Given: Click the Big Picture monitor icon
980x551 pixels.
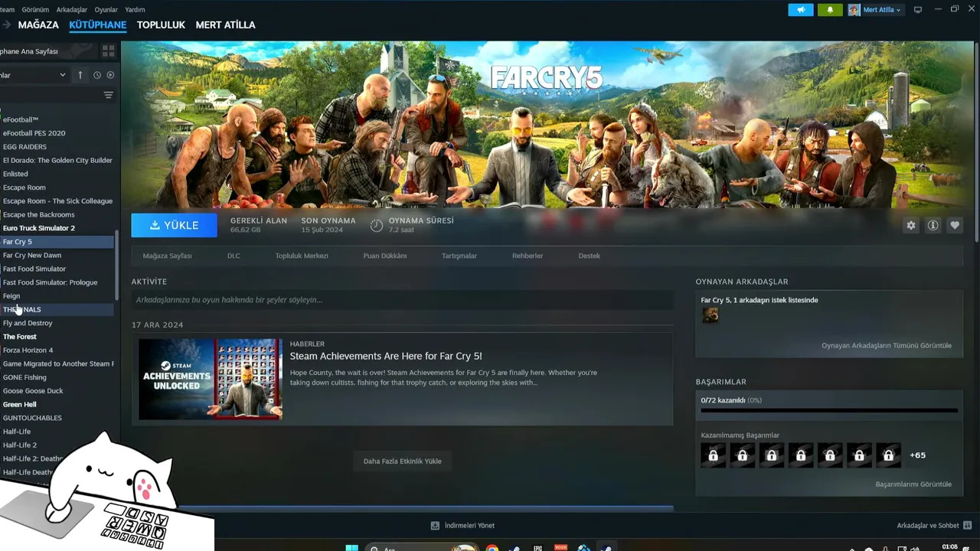Looking at the screenshot, I should click(917, 10).
